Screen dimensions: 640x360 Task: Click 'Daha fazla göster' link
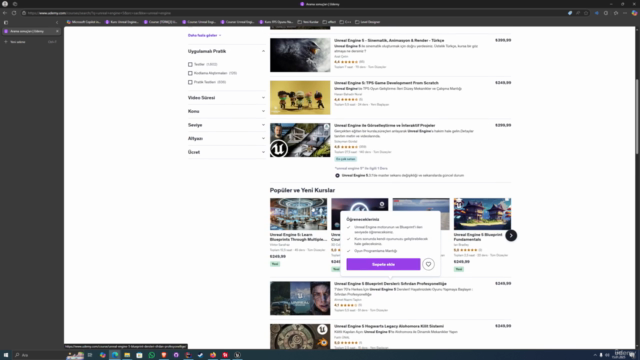point(204,36)
